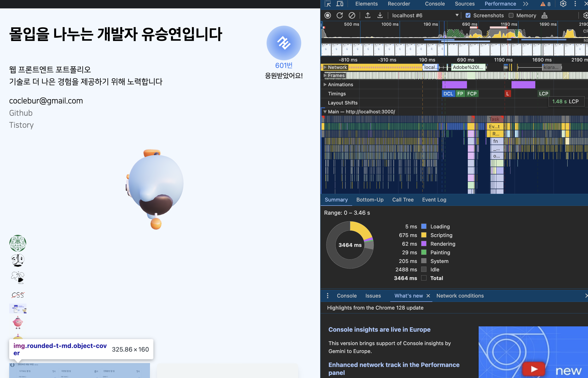Enable the Memory checkbox

pos(511,15)
